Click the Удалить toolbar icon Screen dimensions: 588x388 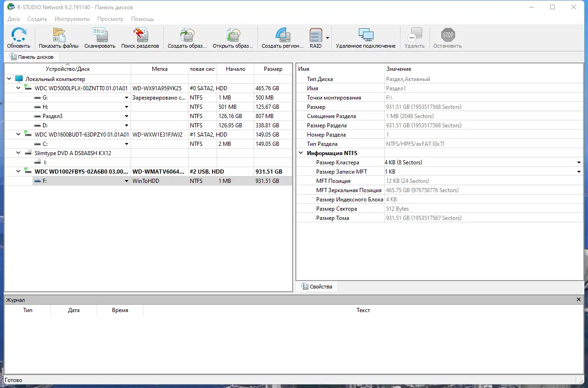(x=414, y=35)
